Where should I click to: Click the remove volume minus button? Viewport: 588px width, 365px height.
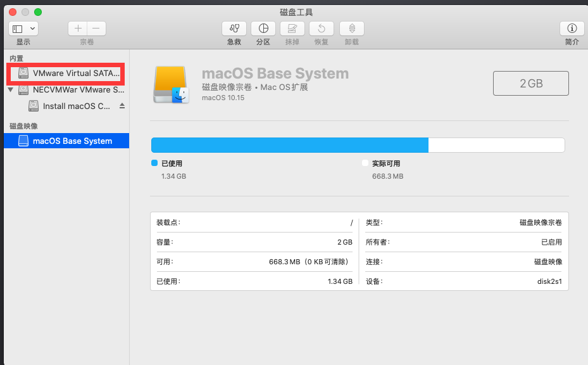[96, 28]
